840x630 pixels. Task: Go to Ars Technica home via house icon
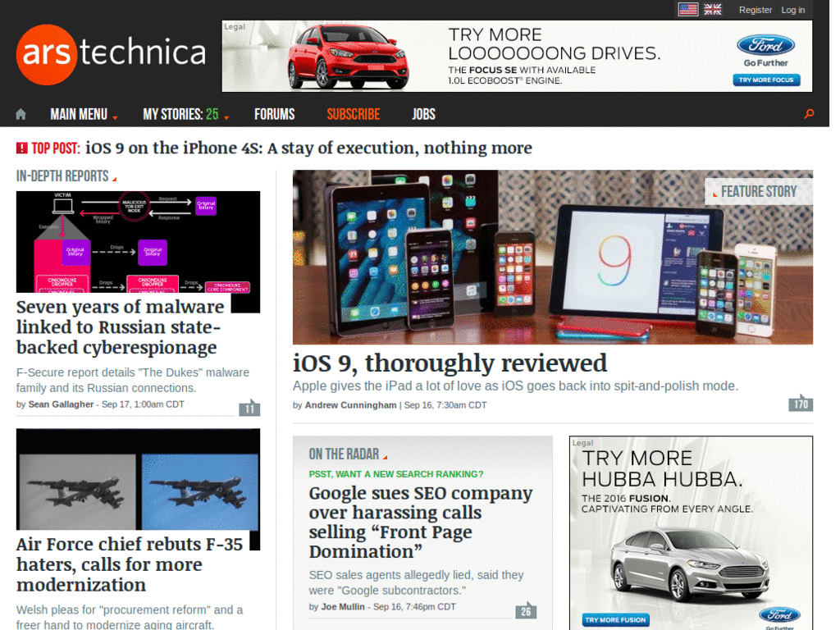(x=21, y=114)
